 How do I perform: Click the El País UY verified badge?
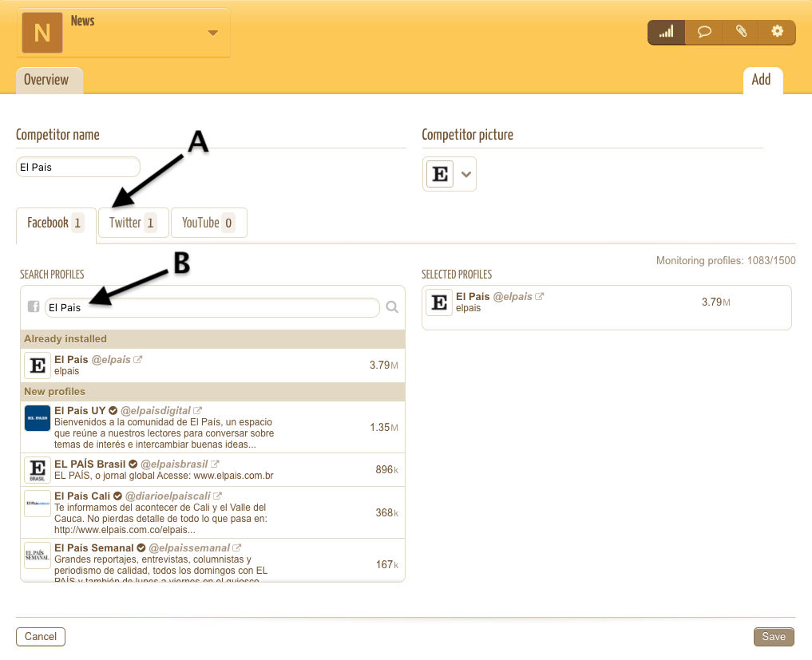113,410
